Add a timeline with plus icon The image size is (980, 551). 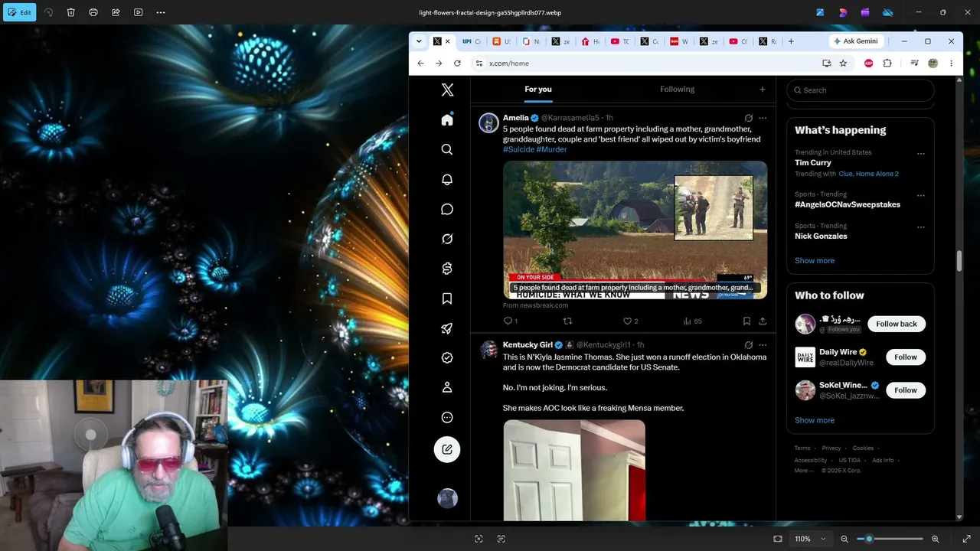[762, 90]
